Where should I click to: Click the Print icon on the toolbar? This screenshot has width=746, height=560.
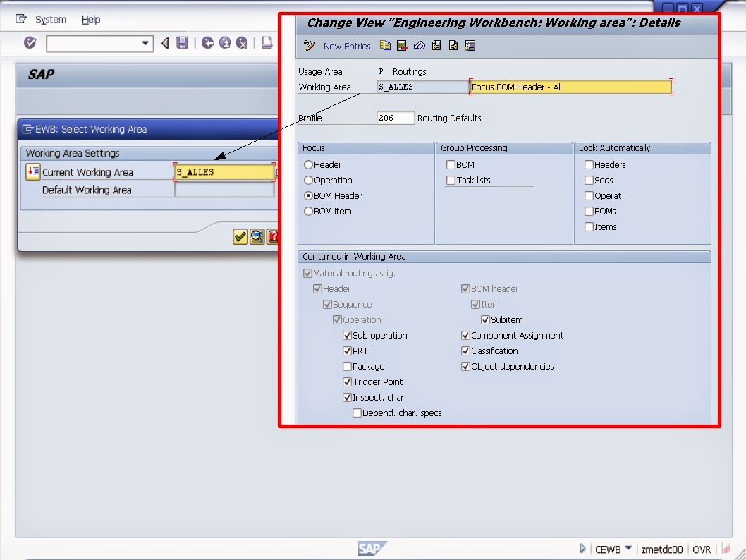pos(266,43)
